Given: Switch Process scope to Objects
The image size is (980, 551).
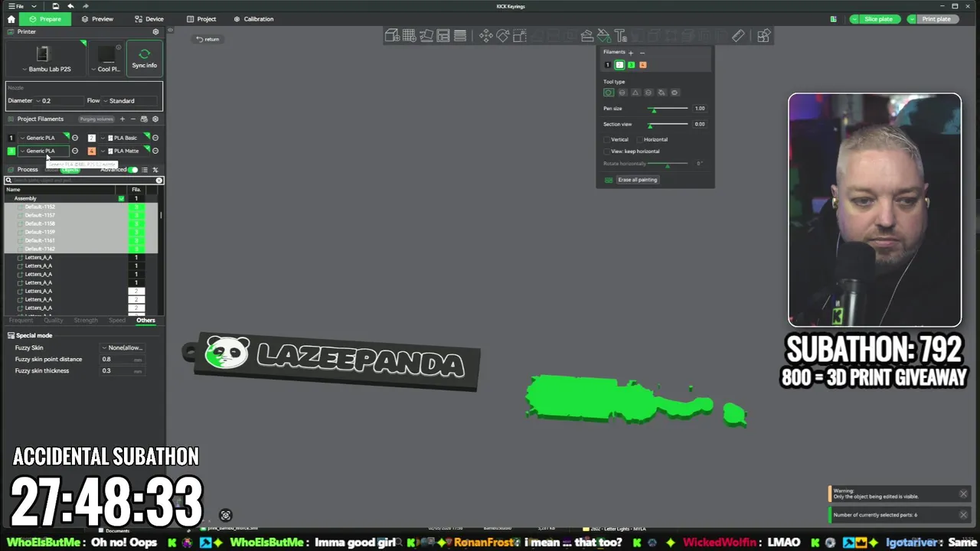Looking at the screenshot, I should click(x=70, y=170).
